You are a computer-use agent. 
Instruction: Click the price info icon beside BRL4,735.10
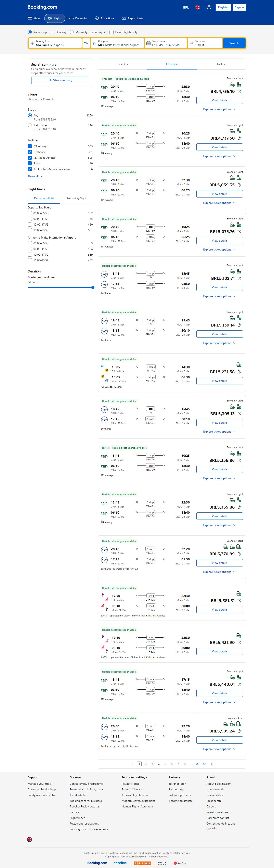(239, 92)
